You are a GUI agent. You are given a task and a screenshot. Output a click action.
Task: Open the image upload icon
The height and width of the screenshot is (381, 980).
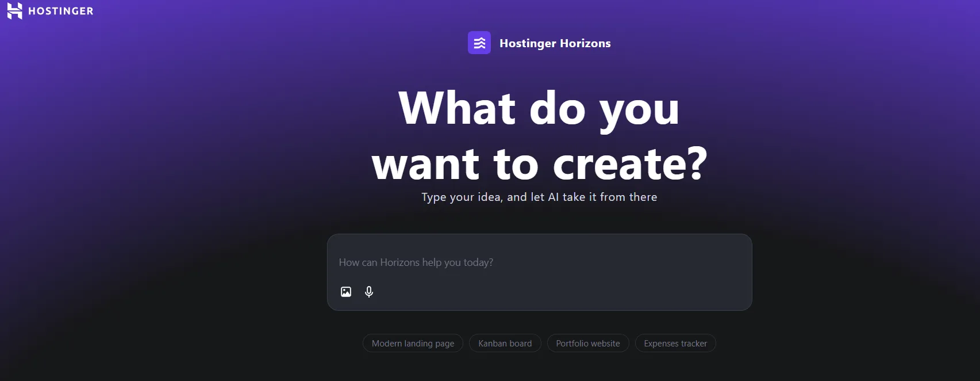pos(346,292)
